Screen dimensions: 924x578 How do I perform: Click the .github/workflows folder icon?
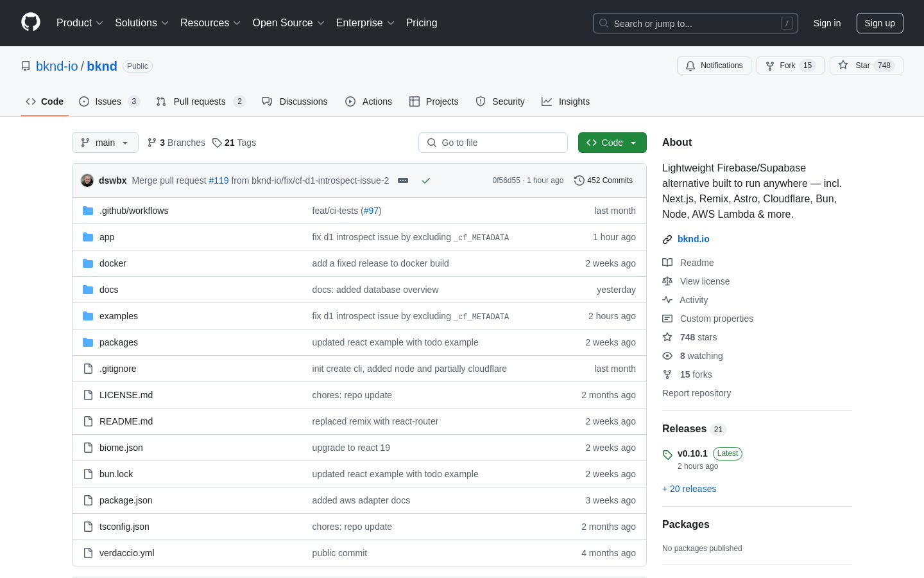(x=88, y=211)
